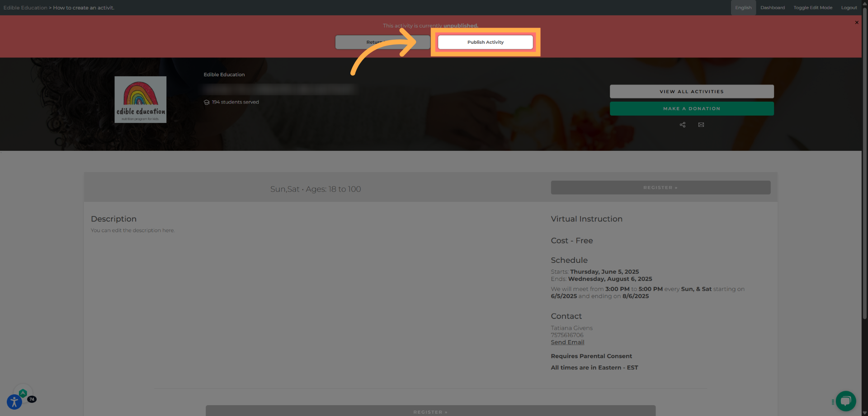
Task: Click the green badge above the accessibility icon
Action: pyautogui.click(x=23, y=393)
